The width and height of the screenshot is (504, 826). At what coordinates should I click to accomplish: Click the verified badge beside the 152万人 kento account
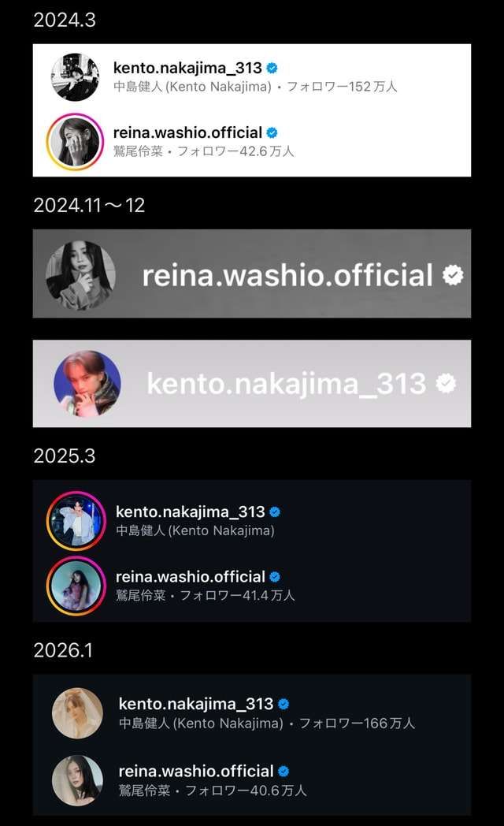272,68
